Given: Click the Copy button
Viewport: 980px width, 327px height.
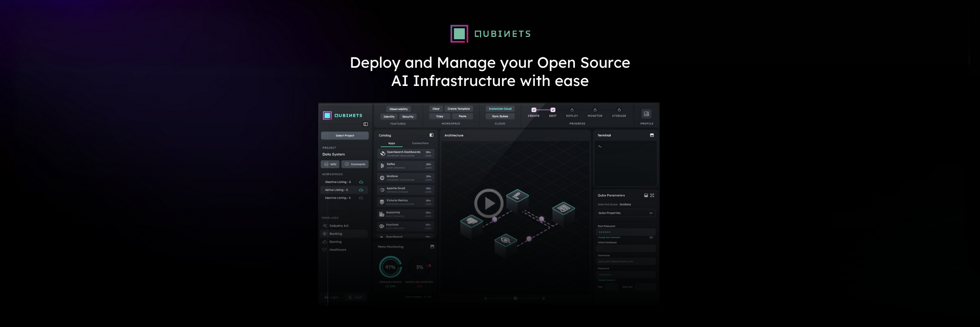Looking at the screenshot, I should tap(440, 116).
